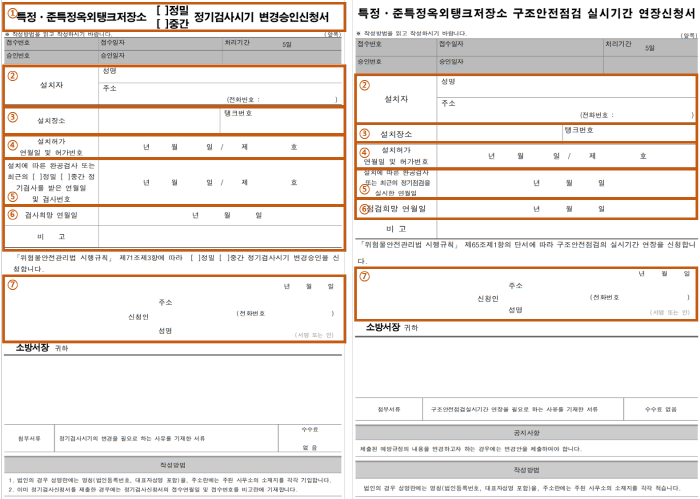Click the 설치자 성명 field in the 연장신청서
Screen dimensions: 700x499
[566, 87]
